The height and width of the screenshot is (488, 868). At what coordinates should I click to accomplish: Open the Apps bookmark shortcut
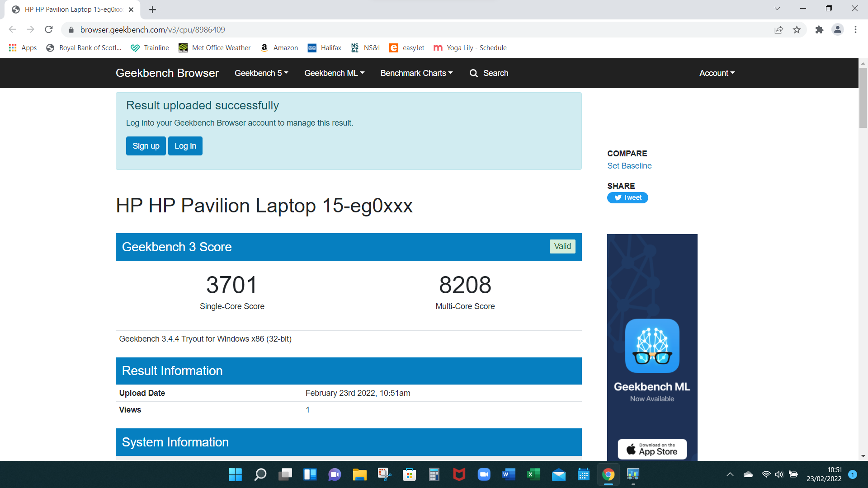23,48
